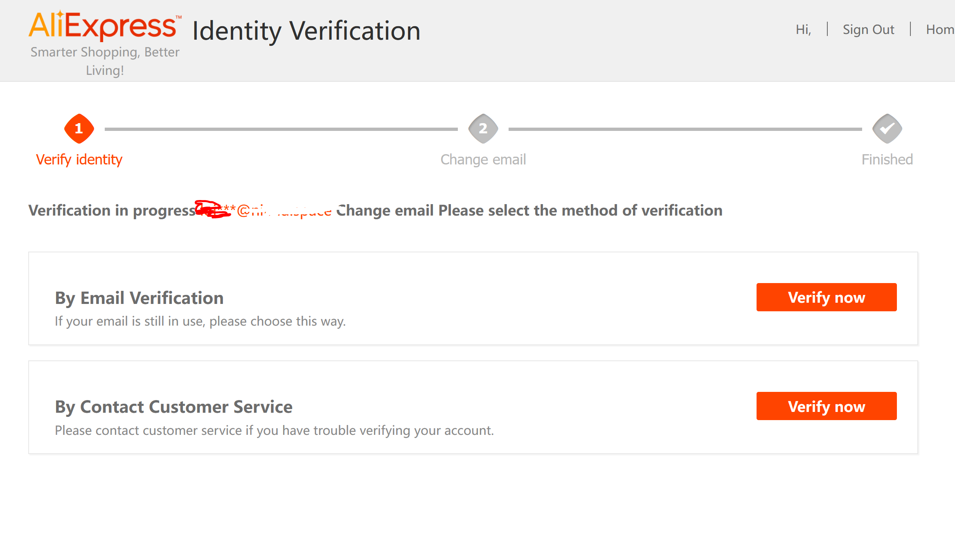
Task: Select the Change email step label
Action: pos(483,160)
